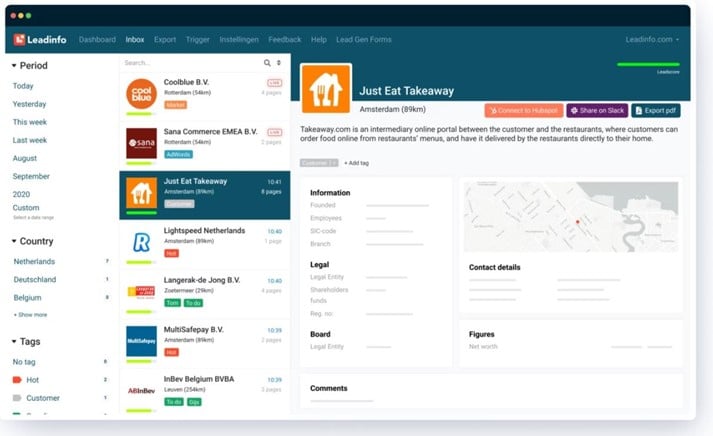Click Hot tag on Lightspeed Netherlands

171,253
